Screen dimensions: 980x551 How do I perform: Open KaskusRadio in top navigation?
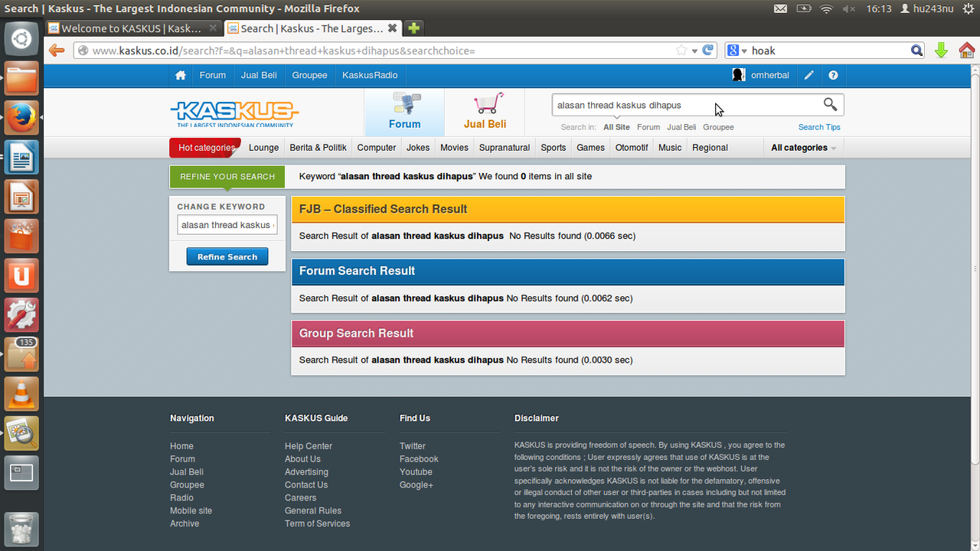[x=370, y=75]
